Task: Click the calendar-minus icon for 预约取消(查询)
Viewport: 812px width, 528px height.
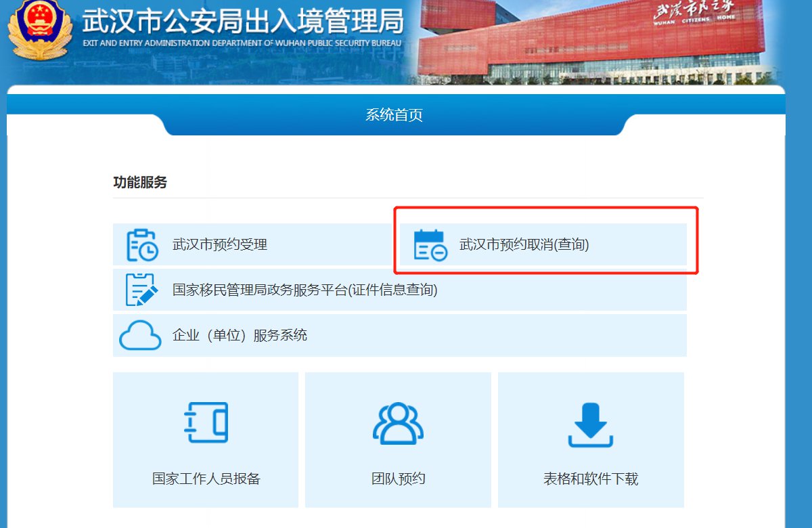Action: tap(430, 245)
